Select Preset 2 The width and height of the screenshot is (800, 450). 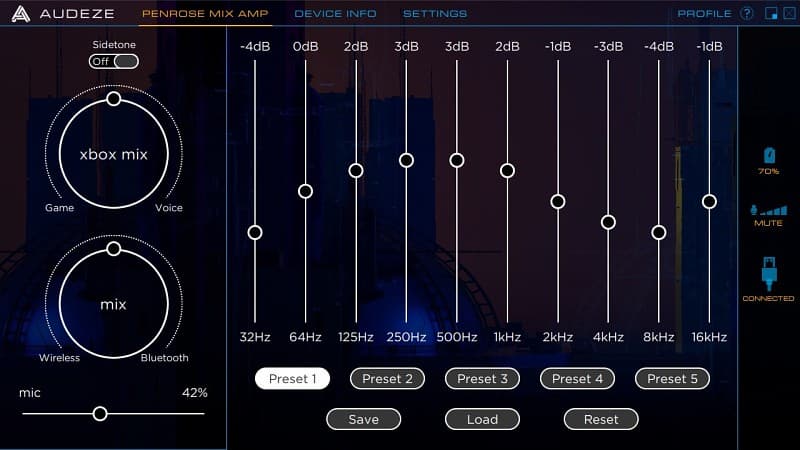(x=387, y=379)
